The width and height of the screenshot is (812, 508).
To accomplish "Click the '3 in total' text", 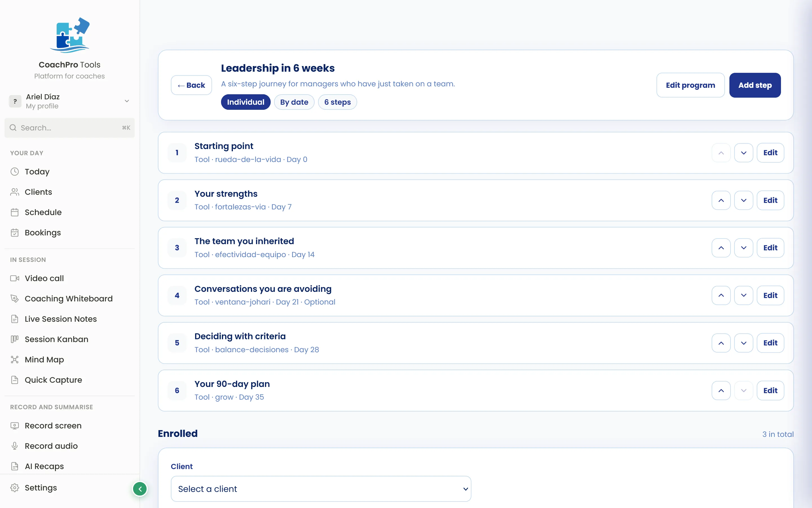I will coord(778,434).
